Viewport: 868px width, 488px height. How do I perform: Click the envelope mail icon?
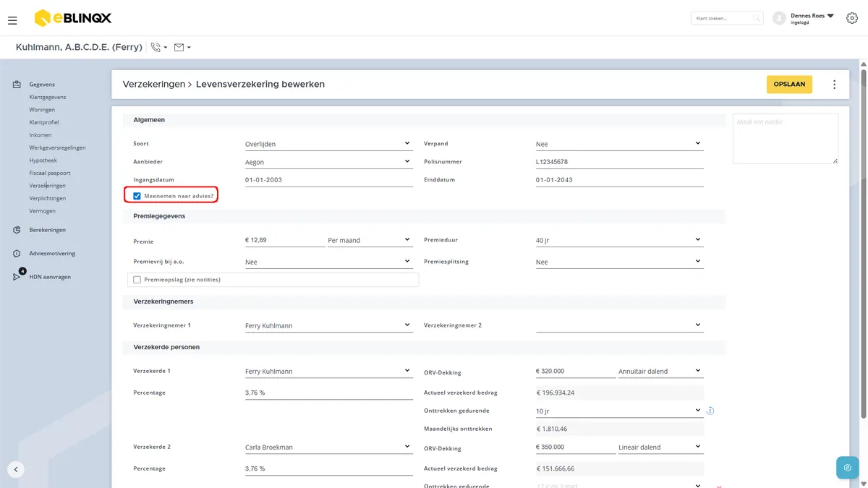(179, 48)
